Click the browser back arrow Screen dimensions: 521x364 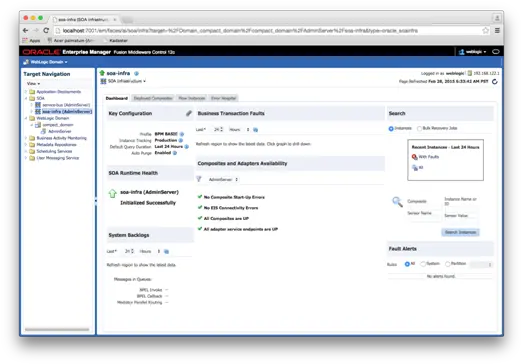pyautogui.click(x=25, y=30)
